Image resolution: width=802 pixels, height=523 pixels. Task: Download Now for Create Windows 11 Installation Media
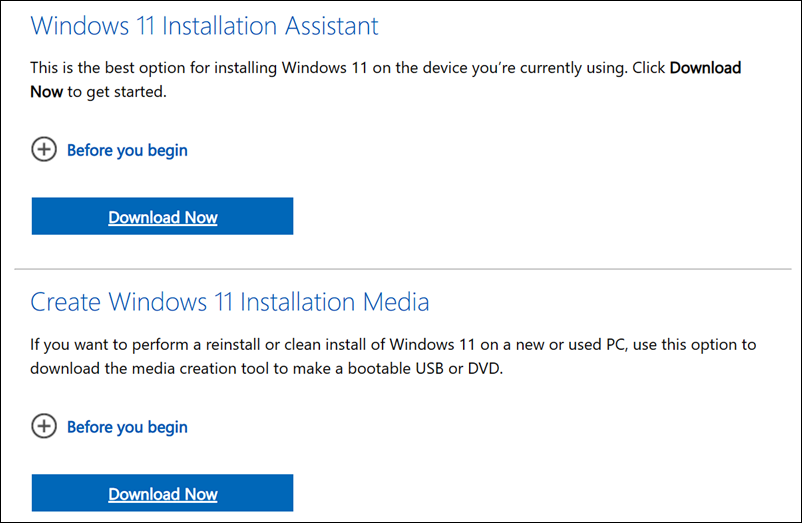click(162, 493)
